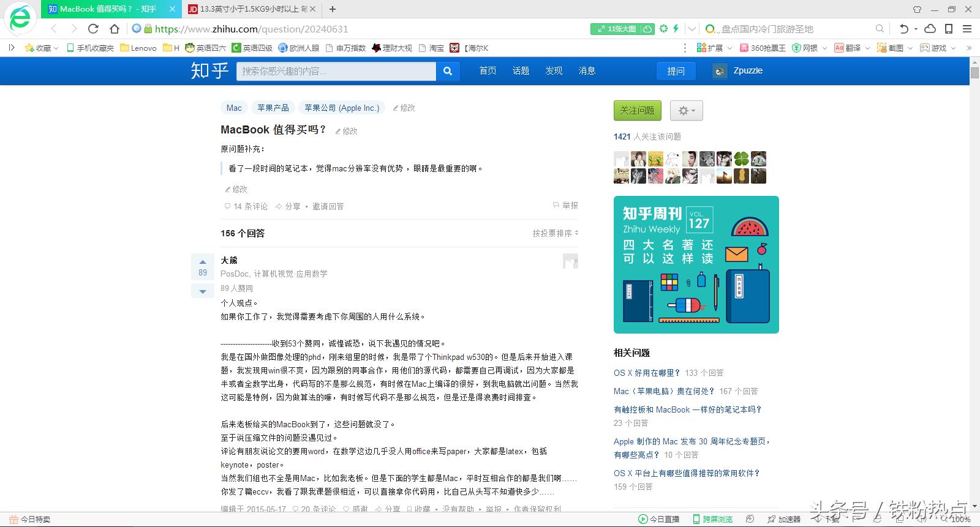Screen dimensions: 980x527
Task: Open the gear settings dropdown beside 关注问题
Action: point(687,111)
